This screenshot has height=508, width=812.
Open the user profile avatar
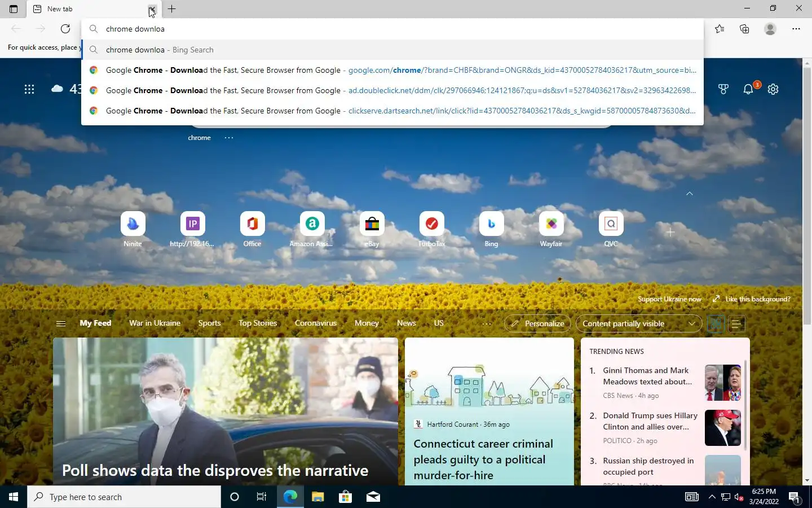coord(770,29)
